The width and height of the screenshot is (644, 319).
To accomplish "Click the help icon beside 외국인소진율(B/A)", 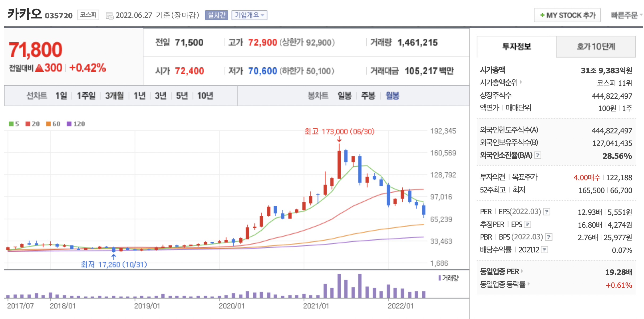I will point(538,155).
